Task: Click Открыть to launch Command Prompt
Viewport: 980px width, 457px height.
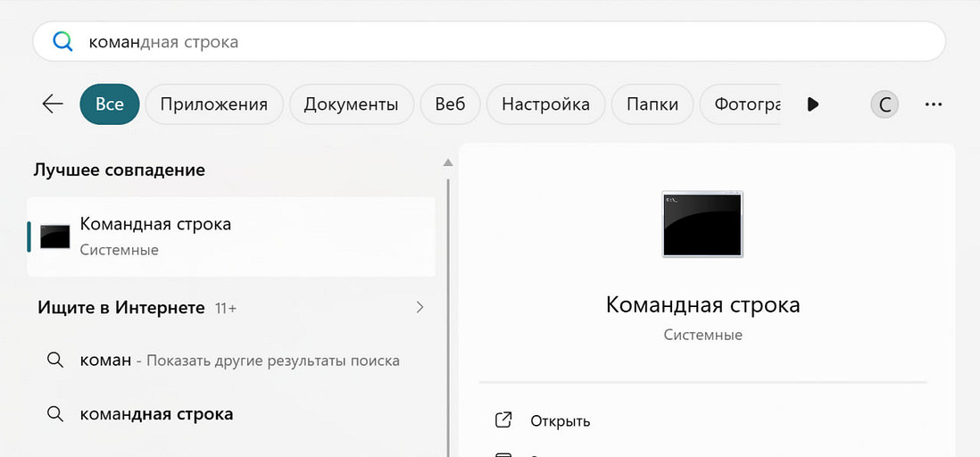Action: pyautogui.click(x=560, y=420)
